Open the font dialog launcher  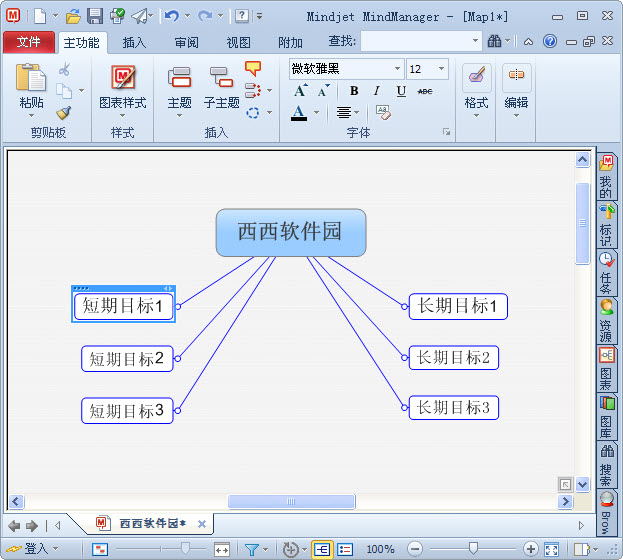pyautogui.click(x=446, y=132)
